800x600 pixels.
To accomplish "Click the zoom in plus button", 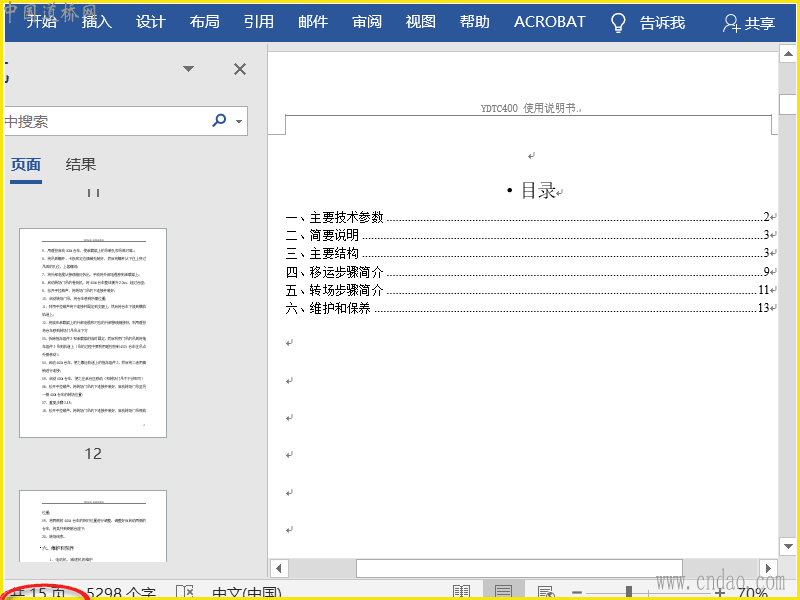I will click(720, 593).
